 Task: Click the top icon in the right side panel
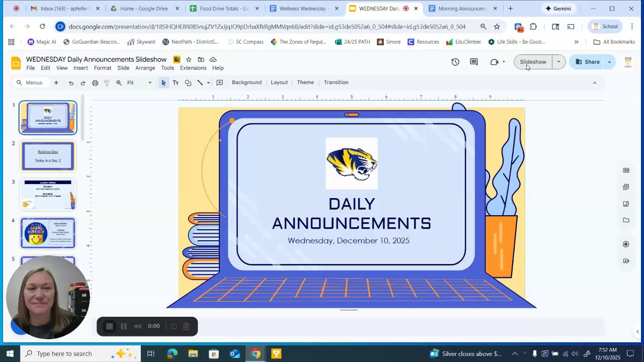tap(626, 170)
